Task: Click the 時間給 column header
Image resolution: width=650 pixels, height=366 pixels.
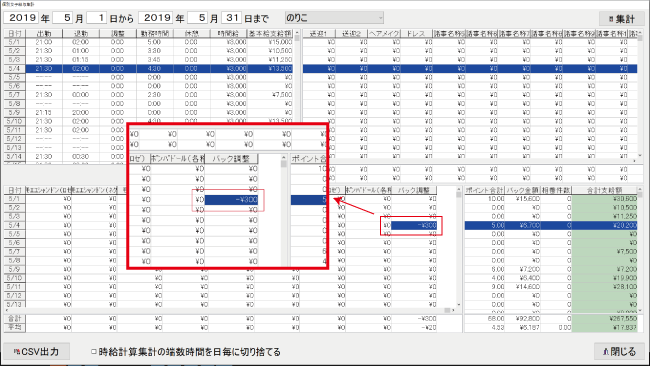Action: (x=228, y=34)
